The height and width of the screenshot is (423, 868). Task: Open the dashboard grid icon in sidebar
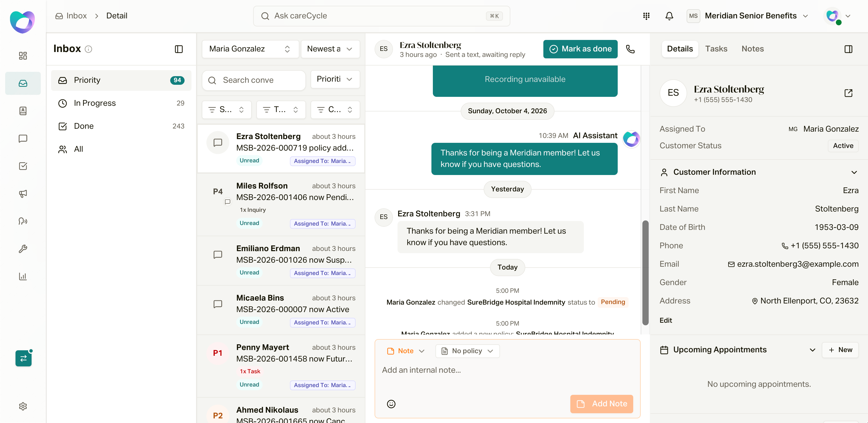23,56
